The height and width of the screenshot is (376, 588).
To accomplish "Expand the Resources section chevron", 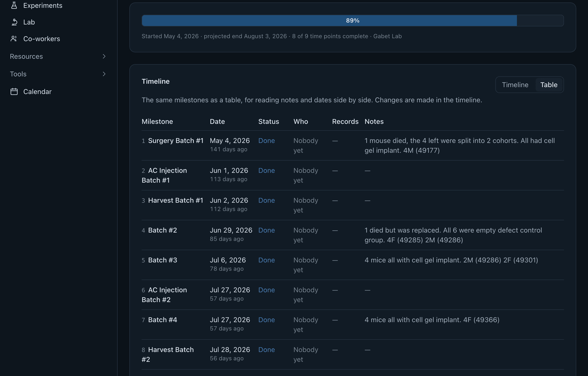I will tap(104, 56).
